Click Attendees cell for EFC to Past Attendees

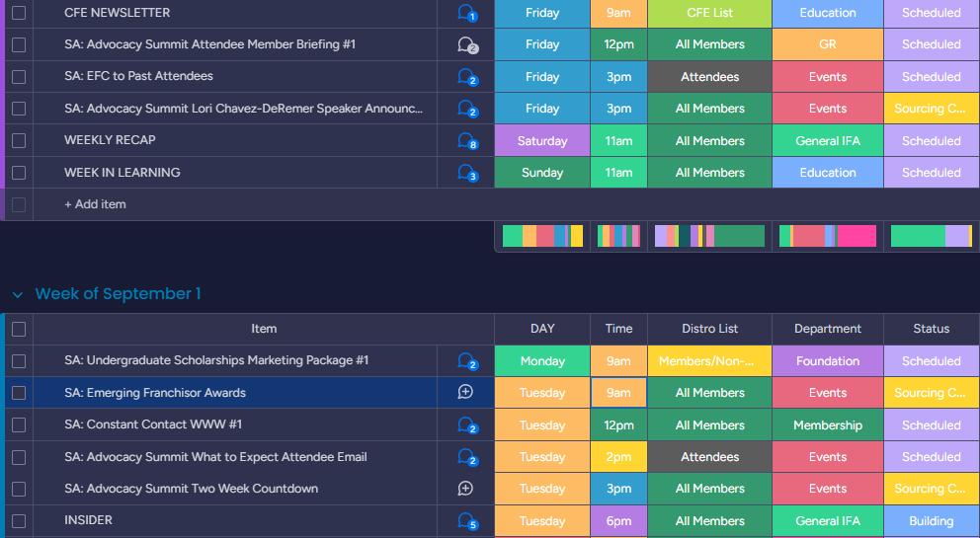[x=710, y=77]
